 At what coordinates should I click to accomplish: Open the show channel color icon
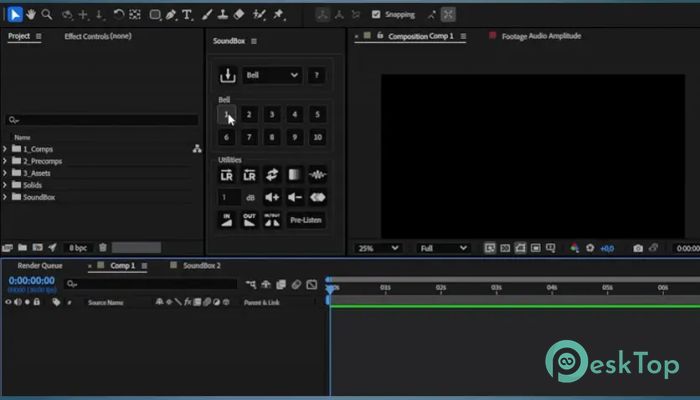(575, 248)
